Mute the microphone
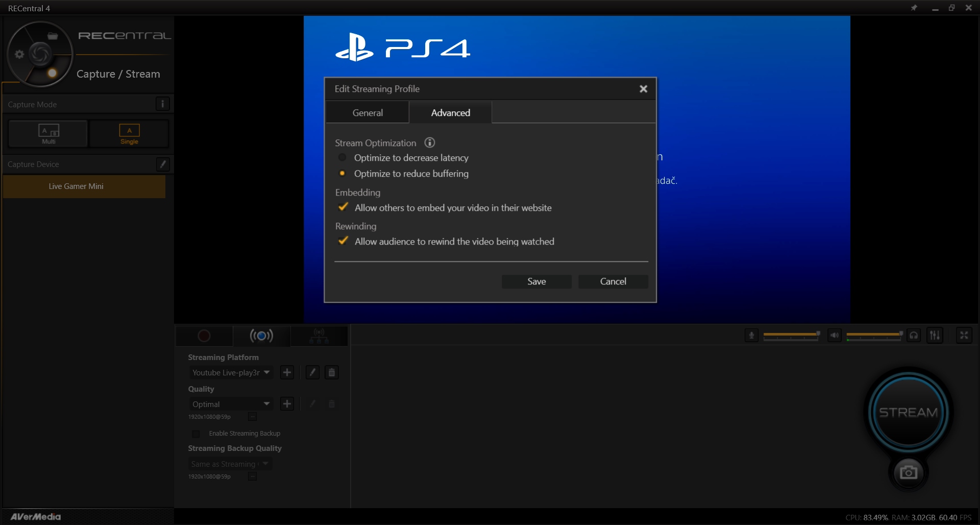Screen dimensions: 980x525 (x=751, y=336)
